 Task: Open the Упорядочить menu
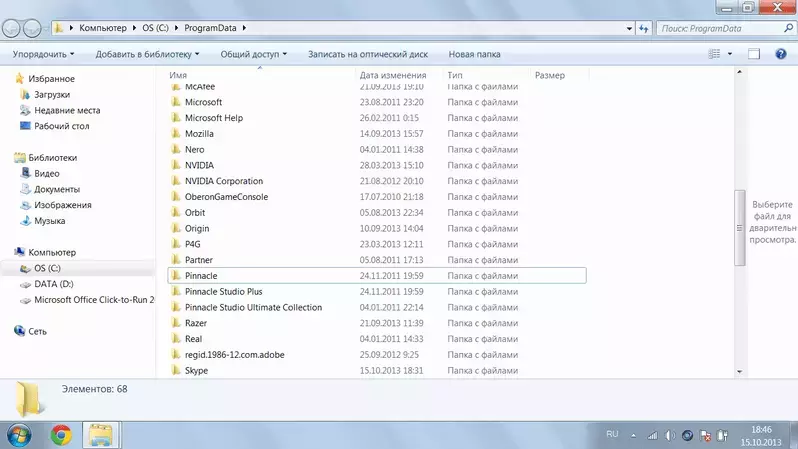pyautogui.click(x=43, y=54)
